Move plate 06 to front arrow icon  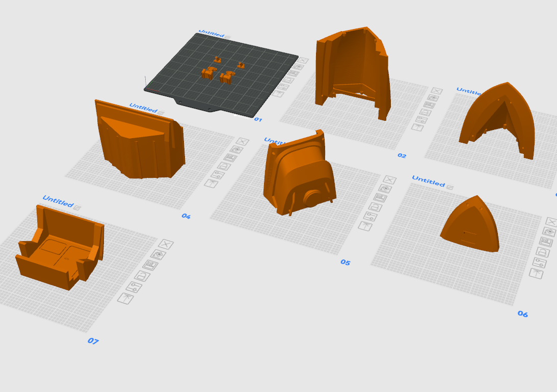point(536,274)
